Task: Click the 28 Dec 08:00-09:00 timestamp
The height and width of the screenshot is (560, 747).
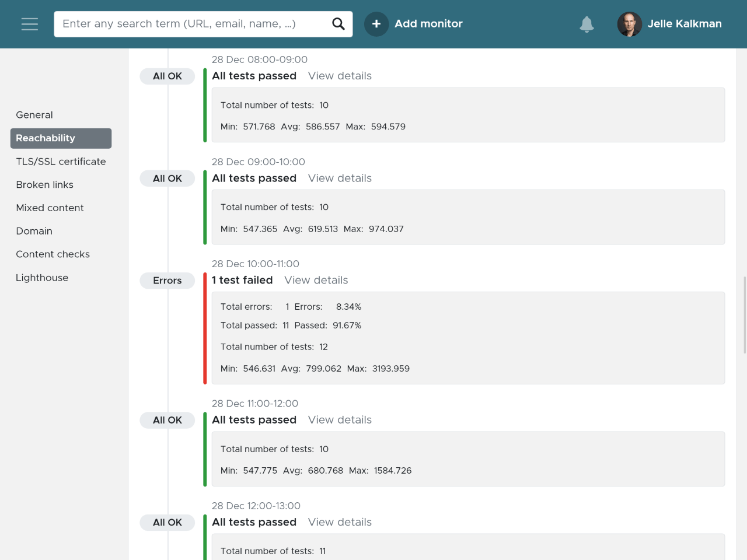Action: coord(260,60)
